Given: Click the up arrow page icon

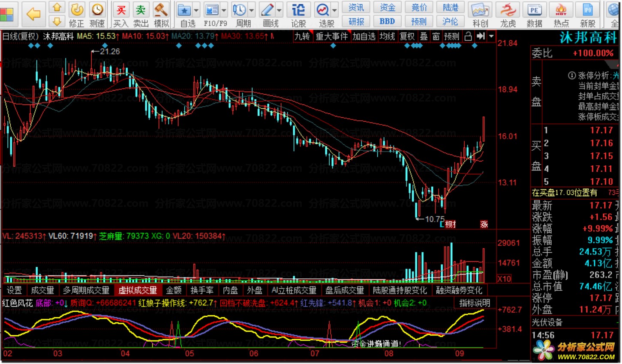Looking at the screenshot, I should click(57, 7).
